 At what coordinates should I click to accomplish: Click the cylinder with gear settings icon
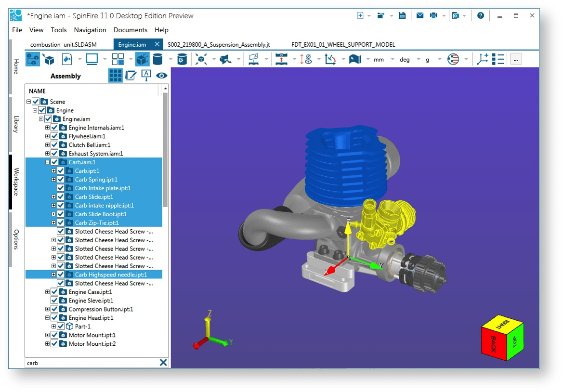coord(182,59)
